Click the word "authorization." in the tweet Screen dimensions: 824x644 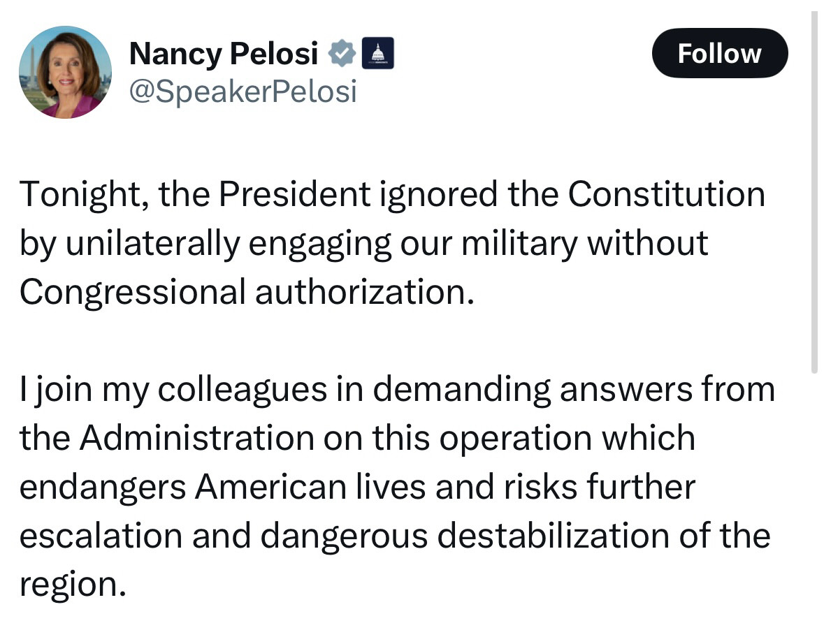pyautogui.click(x=365, y=292)
